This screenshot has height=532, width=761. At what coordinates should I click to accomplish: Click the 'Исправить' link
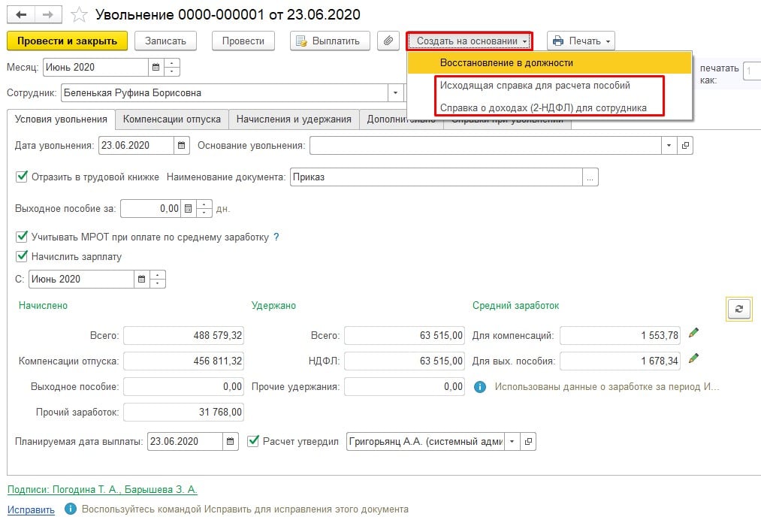[31, 509]
